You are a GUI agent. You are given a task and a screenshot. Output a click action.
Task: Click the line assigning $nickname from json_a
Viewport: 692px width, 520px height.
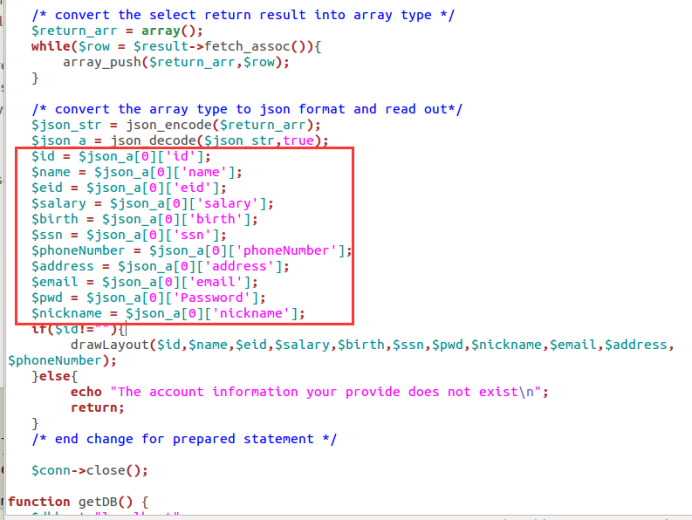(x=168, y=313)
